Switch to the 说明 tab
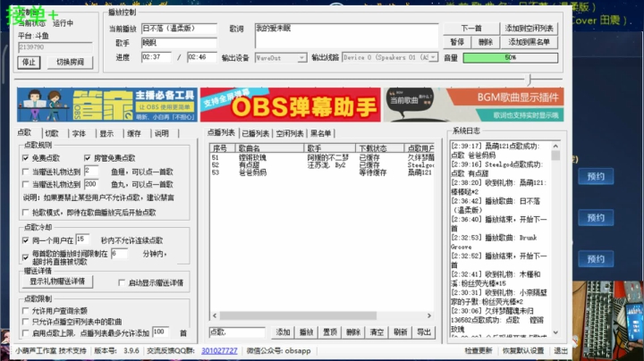Screen dimensions: 644x361 pyautogui.click(x=162, y=133)
